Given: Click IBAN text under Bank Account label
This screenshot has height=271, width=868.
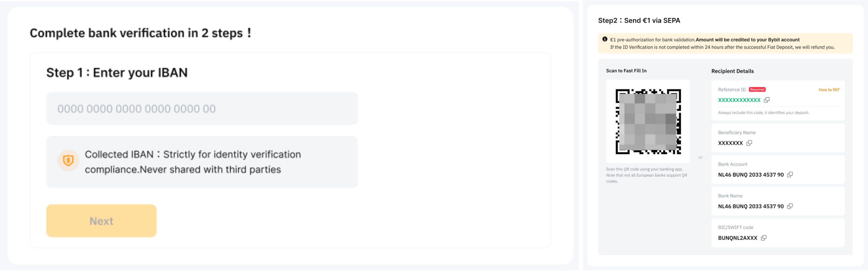Looking at the screenshot, I should pyautogui.click(x=750, y=175).
